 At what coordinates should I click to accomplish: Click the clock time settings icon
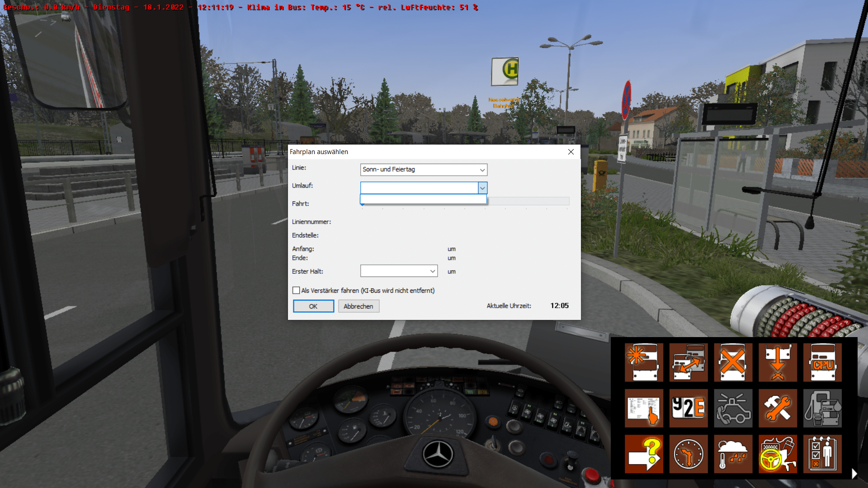coord(689,454)
